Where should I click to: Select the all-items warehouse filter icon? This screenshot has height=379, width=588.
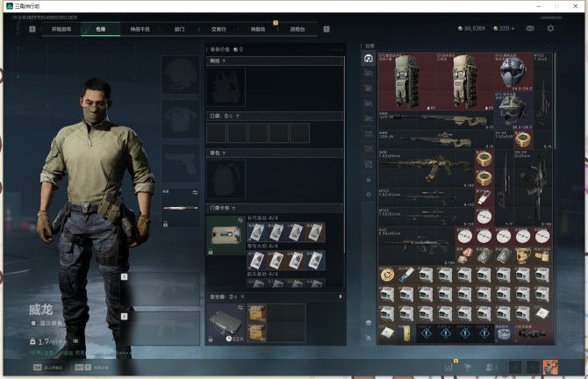click(369, 59)
